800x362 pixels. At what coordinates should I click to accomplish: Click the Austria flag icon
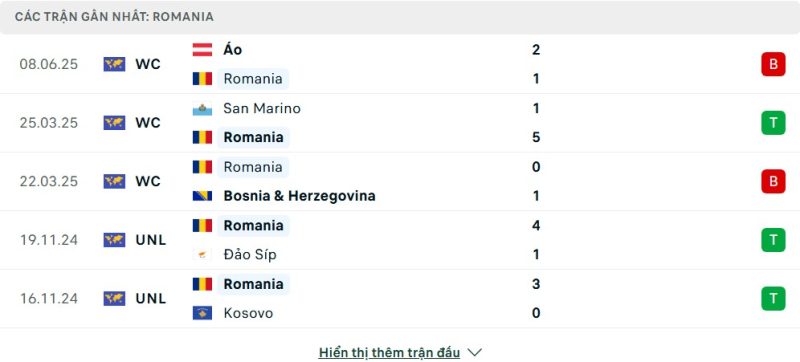(x=202, y=49)
